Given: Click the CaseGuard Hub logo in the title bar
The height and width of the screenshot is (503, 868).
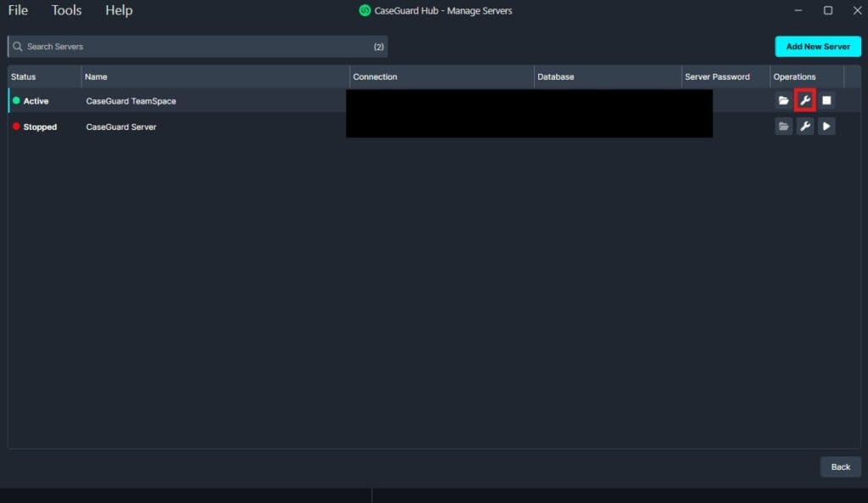Looking at the screenshot, I should (x=364, y=10).
